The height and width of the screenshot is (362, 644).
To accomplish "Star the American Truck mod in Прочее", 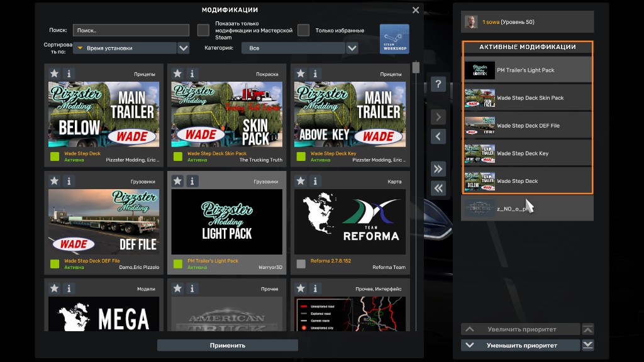I will pos(177,288).
